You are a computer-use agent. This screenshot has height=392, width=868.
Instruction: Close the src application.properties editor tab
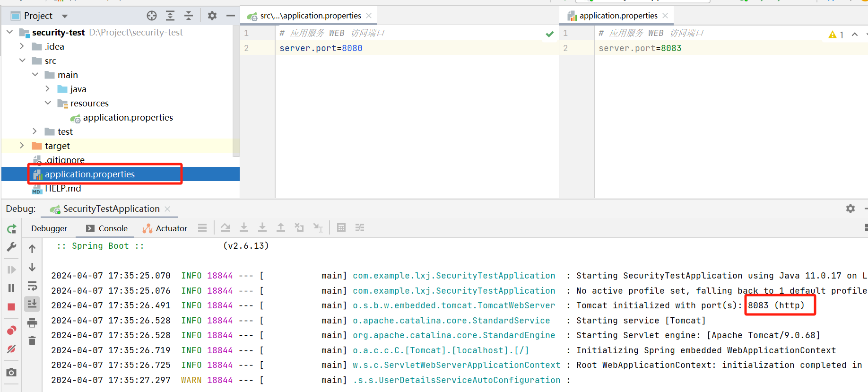tap(369, 16)
